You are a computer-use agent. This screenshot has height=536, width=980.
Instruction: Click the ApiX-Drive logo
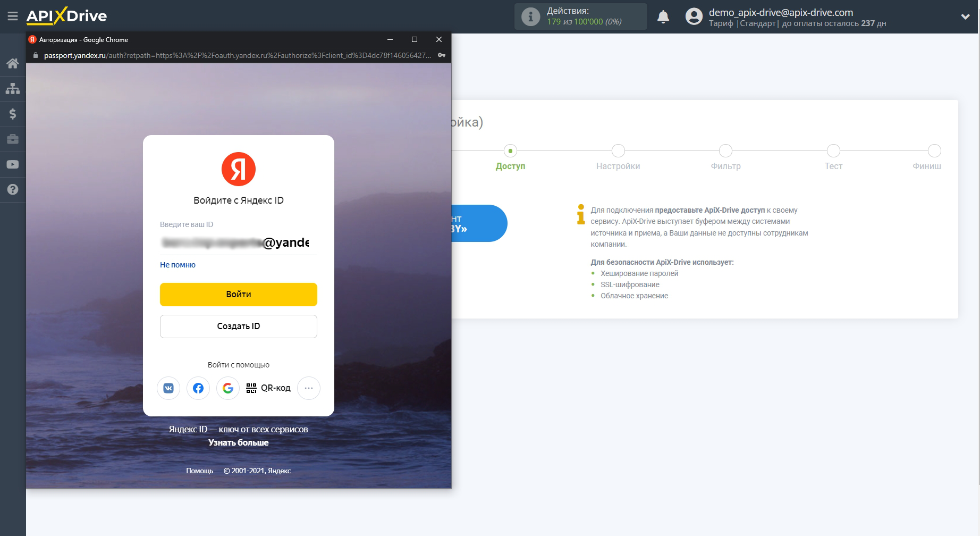click(66, 16)
